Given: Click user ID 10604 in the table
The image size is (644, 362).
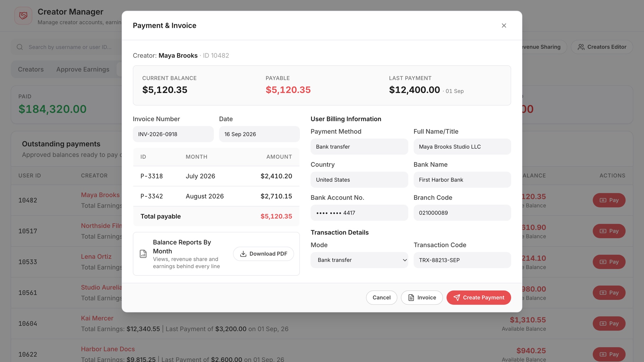Looking at the screenshot, I should tap(28, 323).
